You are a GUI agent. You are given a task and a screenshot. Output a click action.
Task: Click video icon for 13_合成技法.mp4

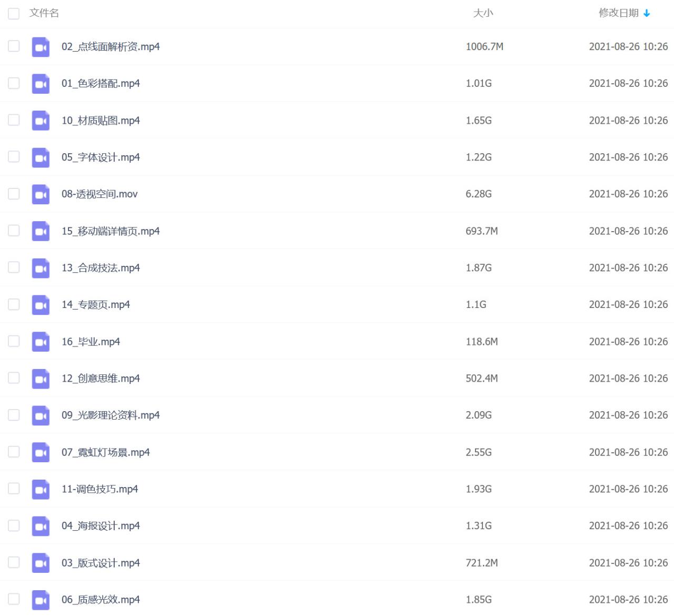point(41,268)
